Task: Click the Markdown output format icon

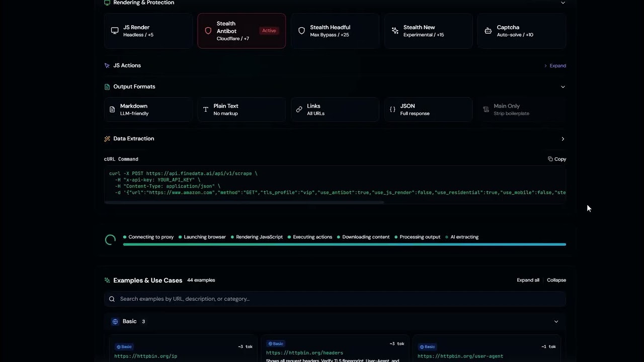Action: point(112,109)
